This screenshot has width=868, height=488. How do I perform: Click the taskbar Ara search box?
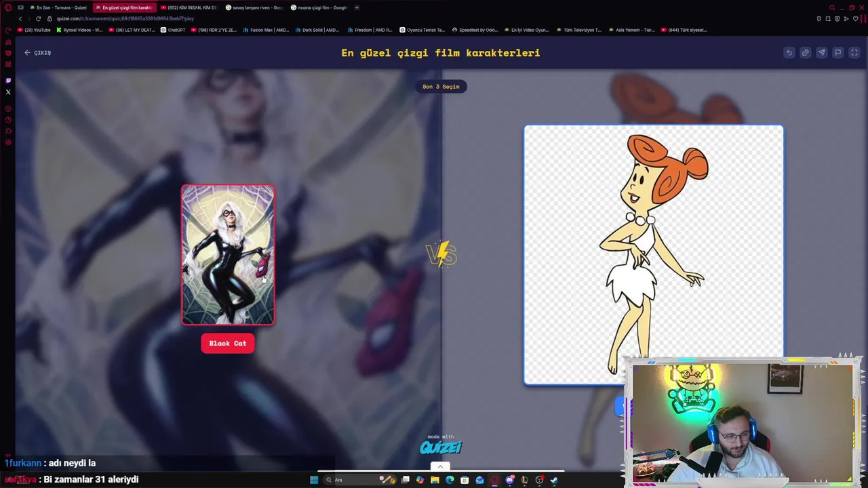click(x=359, y=480)
